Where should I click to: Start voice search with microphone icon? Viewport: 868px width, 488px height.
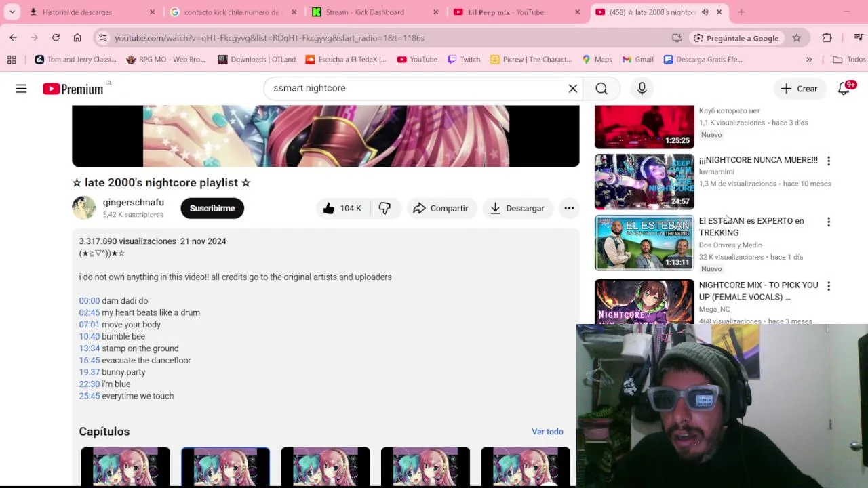tap(642, 89)
